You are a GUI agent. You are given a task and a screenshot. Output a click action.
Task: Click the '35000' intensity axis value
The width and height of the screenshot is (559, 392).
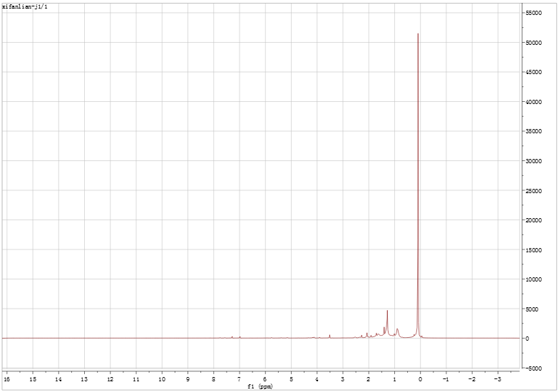(533, 131)
